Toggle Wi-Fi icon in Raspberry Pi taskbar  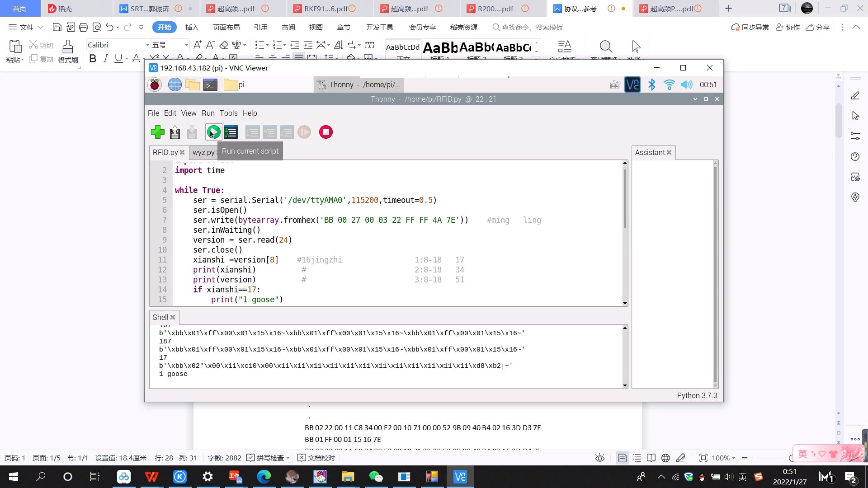(x=669, y=84)
